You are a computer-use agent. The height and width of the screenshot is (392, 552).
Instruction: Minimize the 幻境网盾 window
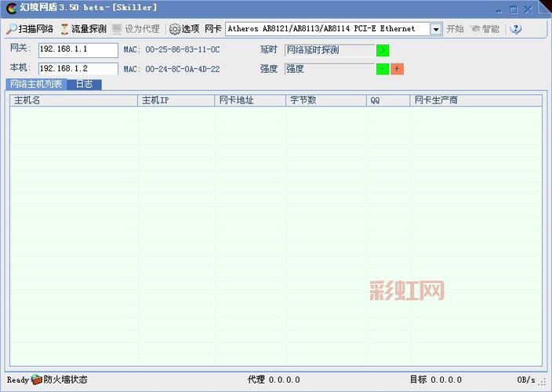(499, 10)
